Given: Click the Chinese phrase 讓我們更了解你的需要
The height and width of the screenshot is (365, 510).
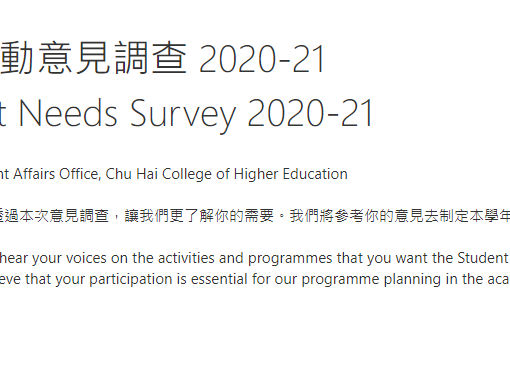Looking at the screenshot, I should (199, 216).
